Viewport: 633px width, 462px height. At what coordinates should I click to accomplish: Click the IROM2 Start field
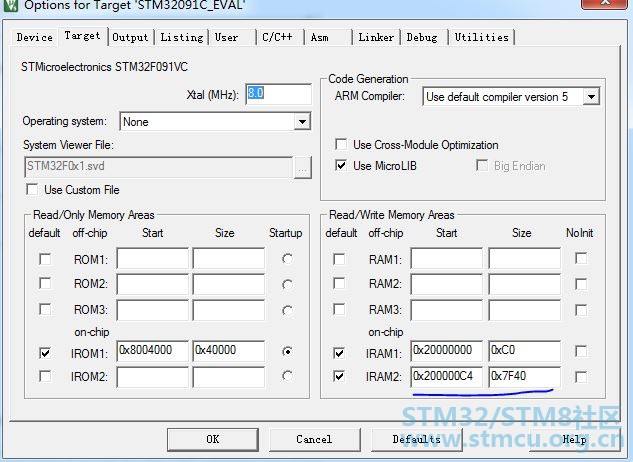click(153, 377)
